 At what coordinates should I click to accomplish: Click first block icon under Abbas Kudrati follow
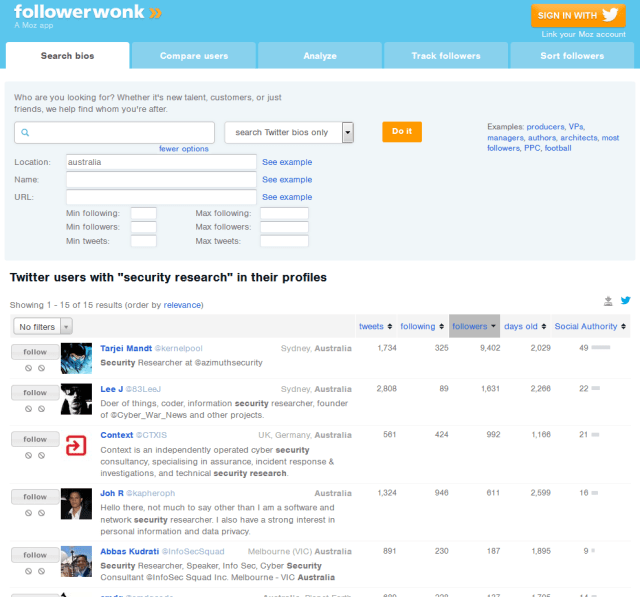point(28,571)
